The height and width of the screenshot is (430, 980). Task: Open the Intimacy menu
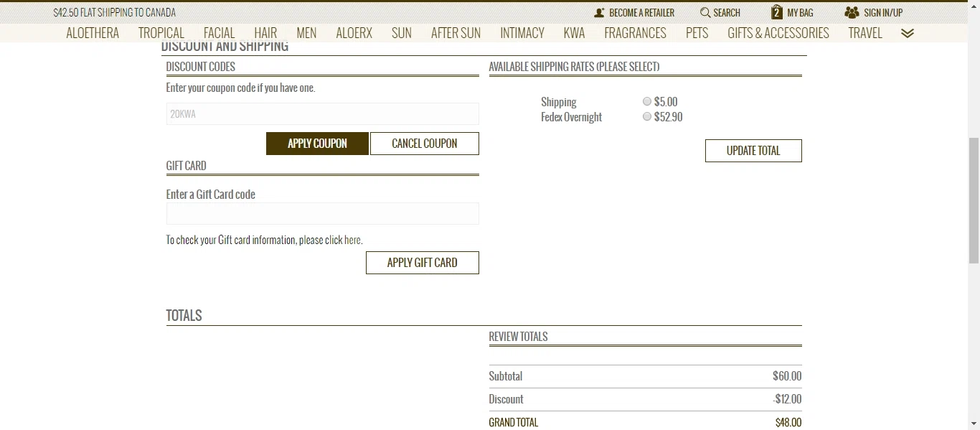click(522, 33)
